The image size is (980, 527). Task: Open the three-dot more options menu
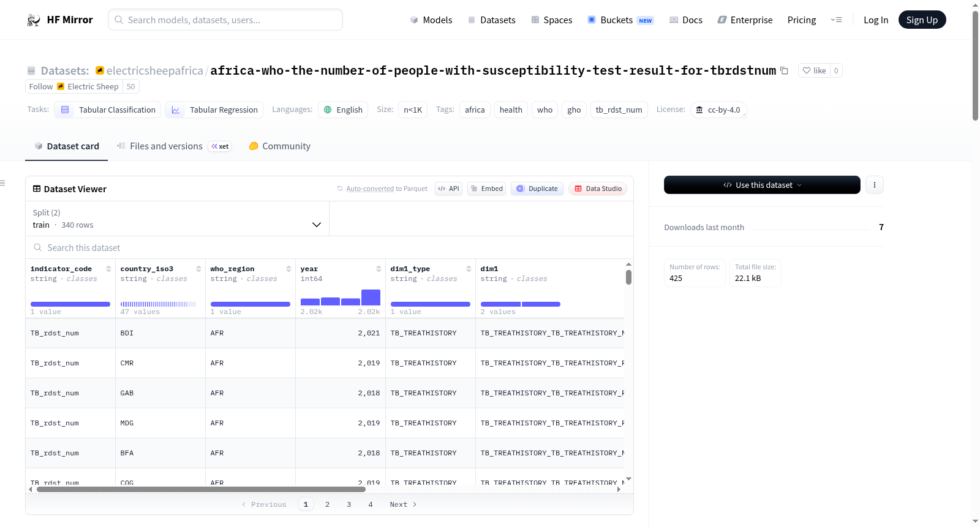point(875,185)
